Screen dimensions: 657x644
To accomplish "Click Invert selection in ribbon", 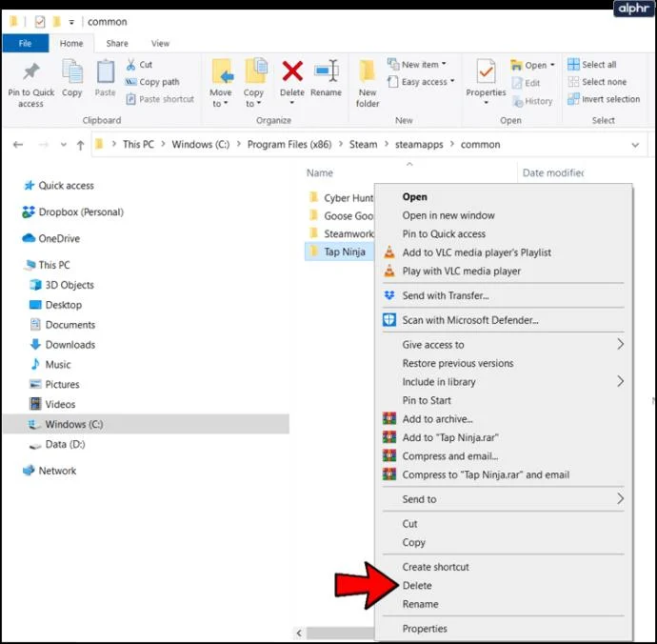I will coord(604,99).
